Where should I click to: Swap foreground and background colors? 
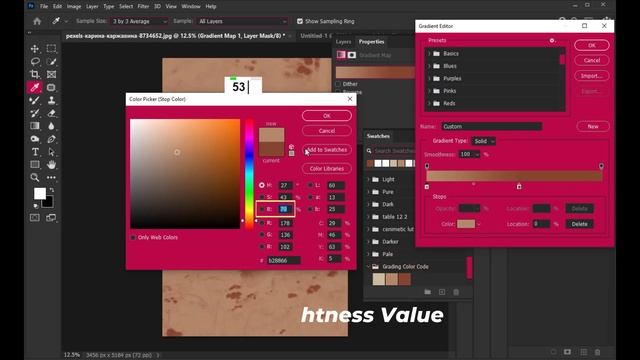click(51, 190)
